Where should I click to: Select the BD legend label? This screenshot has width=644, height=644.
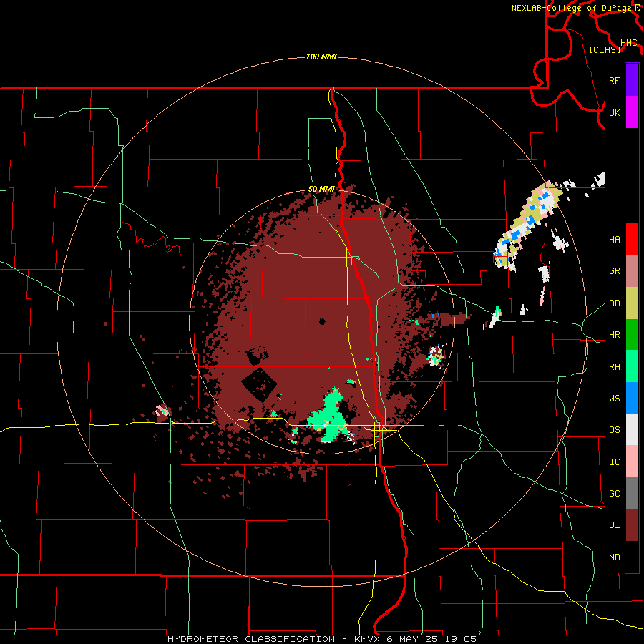(614, 303)
